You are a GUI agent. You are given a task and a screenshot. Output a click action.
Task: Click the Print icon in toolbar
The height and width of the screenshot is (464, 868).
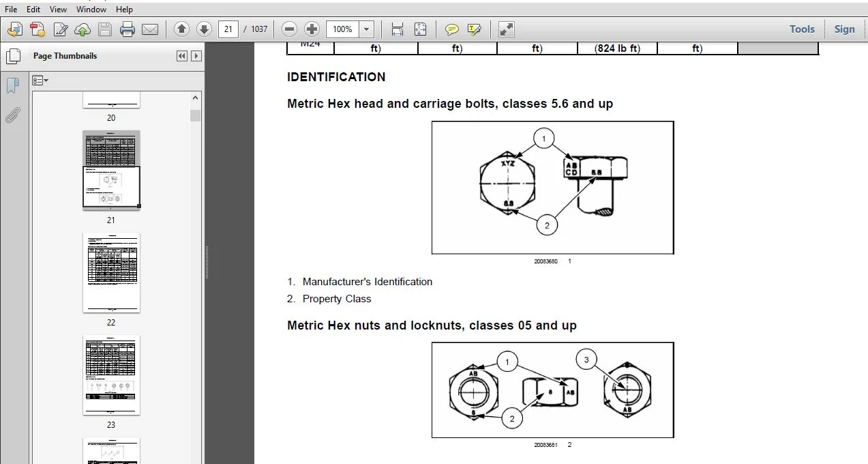coord(128,29)
